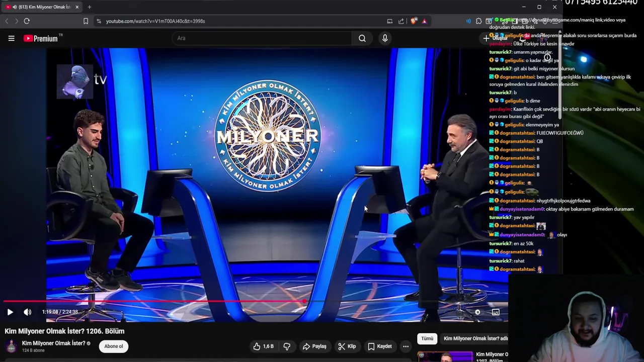
Task: Switch to the Kim Milyoner browser tab
Action: point(41,7)
